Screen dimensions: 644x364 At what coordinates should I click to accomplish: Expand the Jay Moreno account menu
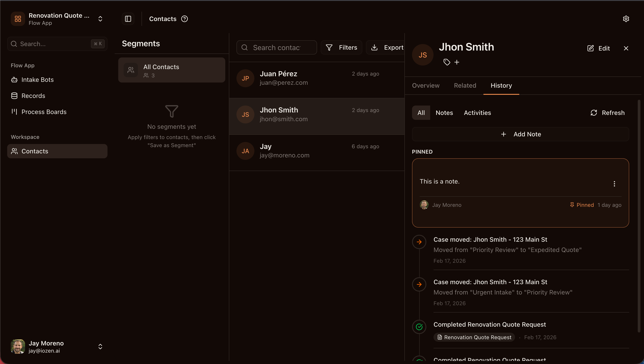point(100,347)
